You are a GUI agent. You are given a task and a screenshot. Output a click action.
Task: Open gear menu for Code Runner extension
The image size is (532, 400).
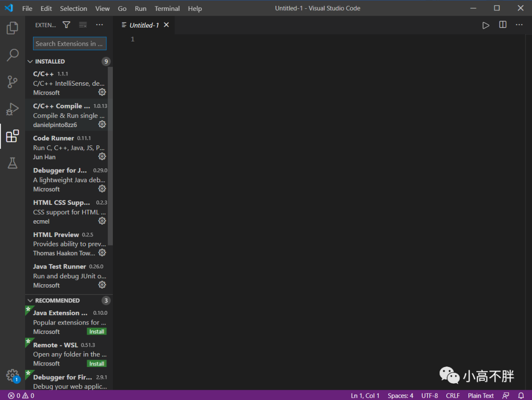(102, 156)
